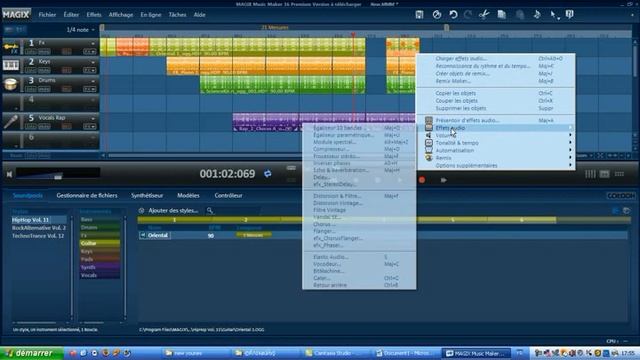Select the Oriental loop row

pyautogui.click(x=383, y=236)
